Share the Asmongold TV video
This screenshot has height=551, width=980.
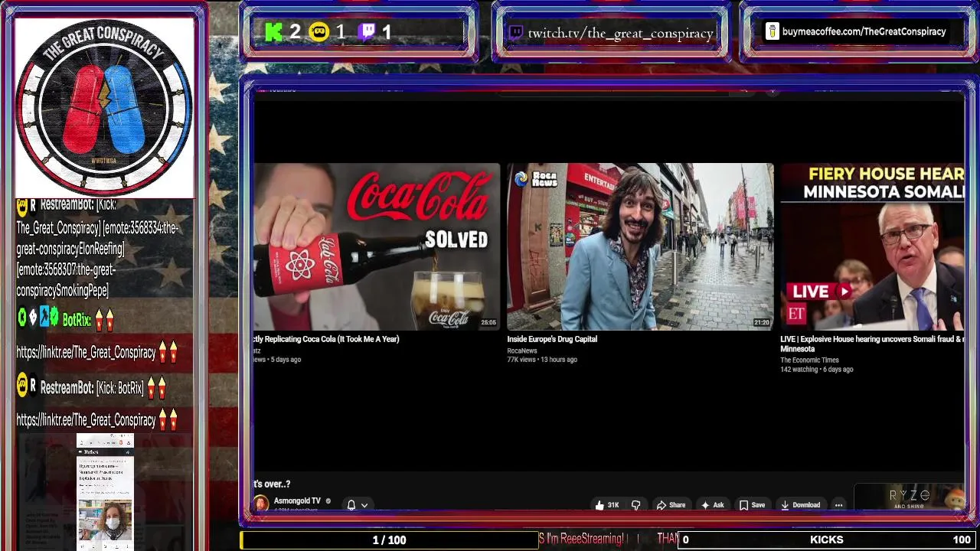coord(671,505)
